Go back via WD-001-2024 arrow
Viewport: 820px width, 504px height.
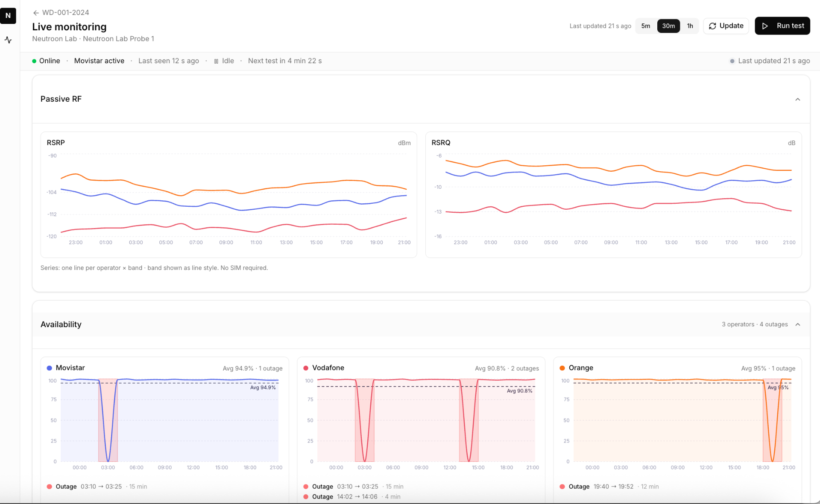coord(36,13)
